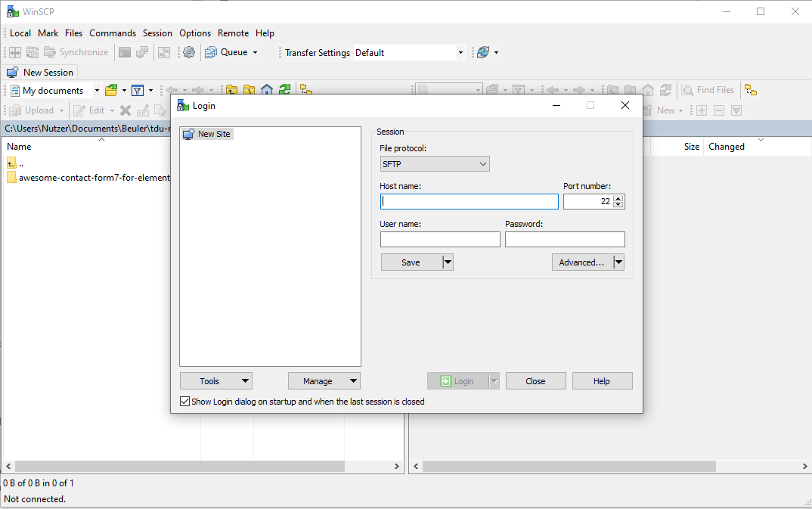Select the New Site entry
Screen dimensions: 812x509
(207, 134)
